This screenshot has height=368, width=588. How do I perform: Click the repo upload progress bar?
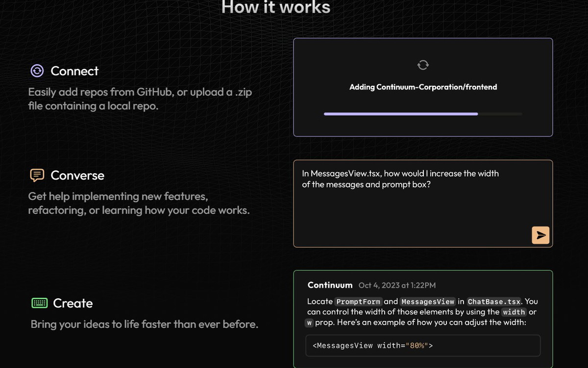(423, 114)
